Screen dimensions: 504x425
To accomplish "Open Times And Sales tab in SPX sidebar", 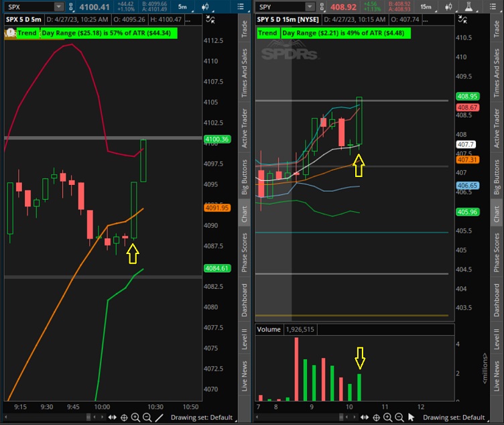I will pos(244,72).
